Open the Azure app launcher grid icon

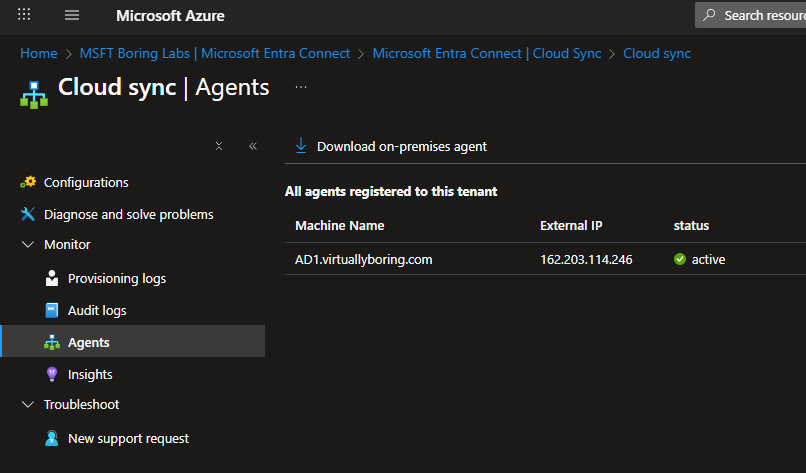coord(24,14)
